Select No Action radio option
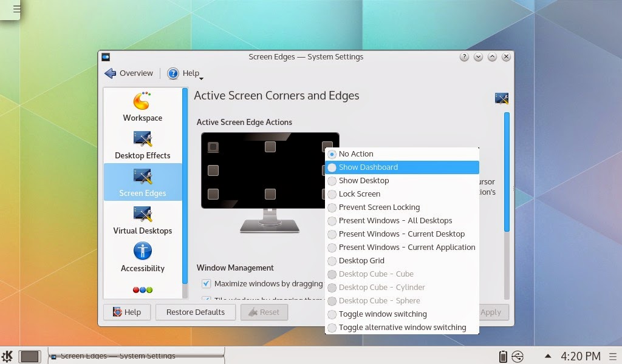 click(402, 154)
